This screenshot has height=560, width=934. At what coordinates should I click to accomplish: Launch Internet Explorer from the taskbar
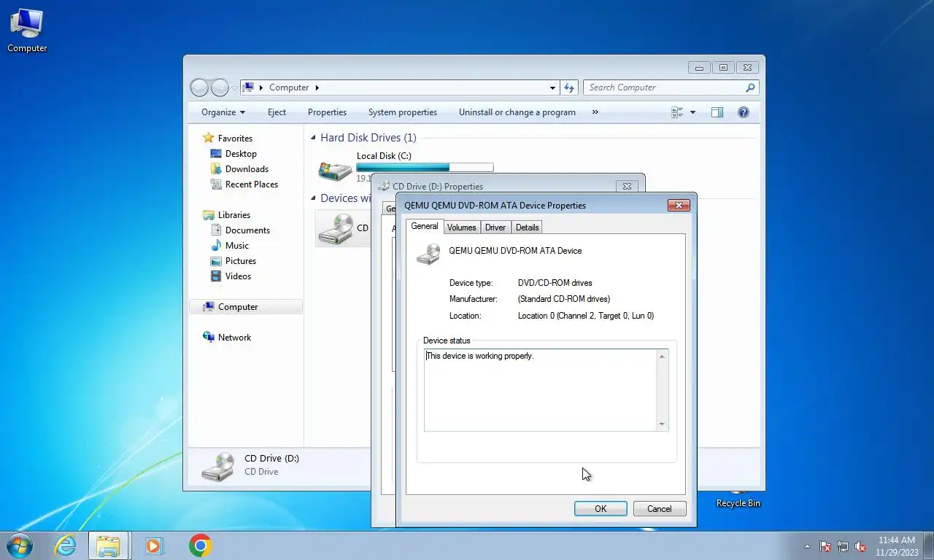point(66,545)
